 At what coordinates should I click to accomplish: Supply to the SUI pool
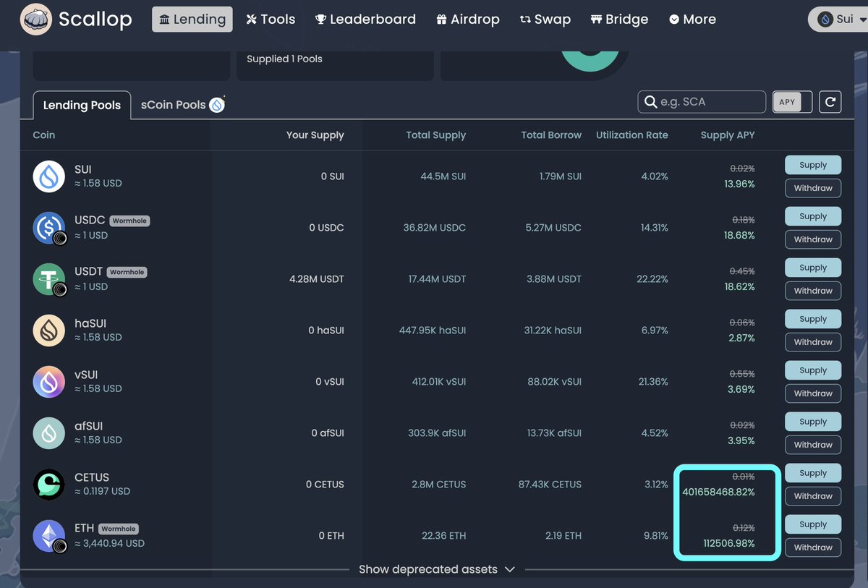pyautogui.click(x=813, y=165)
